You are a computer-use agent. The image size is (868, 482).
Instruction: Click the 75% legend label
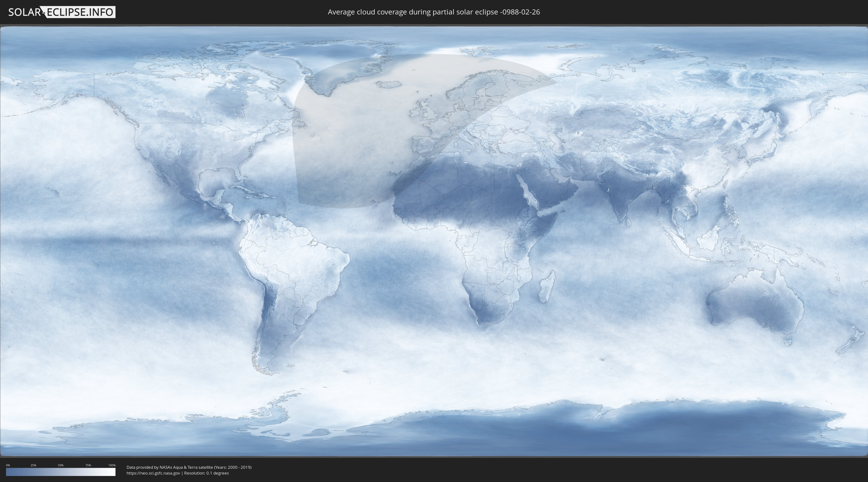[x=88, y=465]
